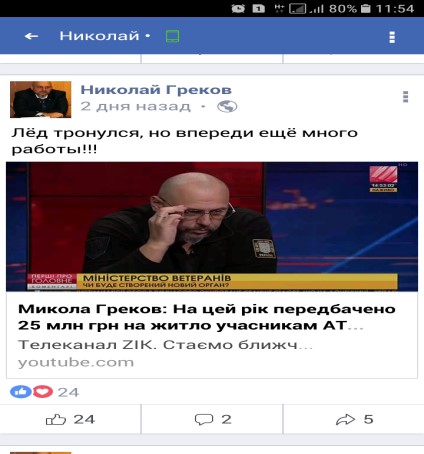Image resolution: width=424 pixels, height=454 pixels.
Task: Click the red heart reaction badge
Action: point(43,392)
